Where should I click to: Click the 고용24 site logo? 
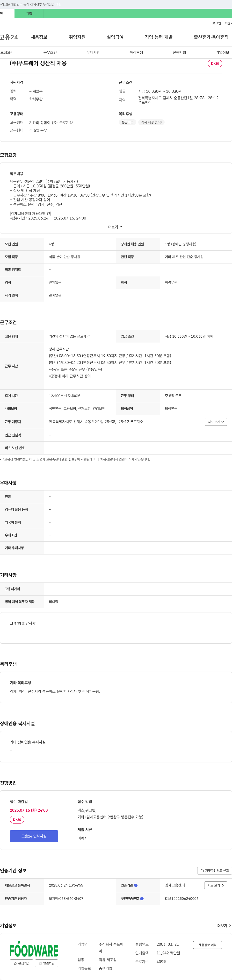tap(9, 37)
